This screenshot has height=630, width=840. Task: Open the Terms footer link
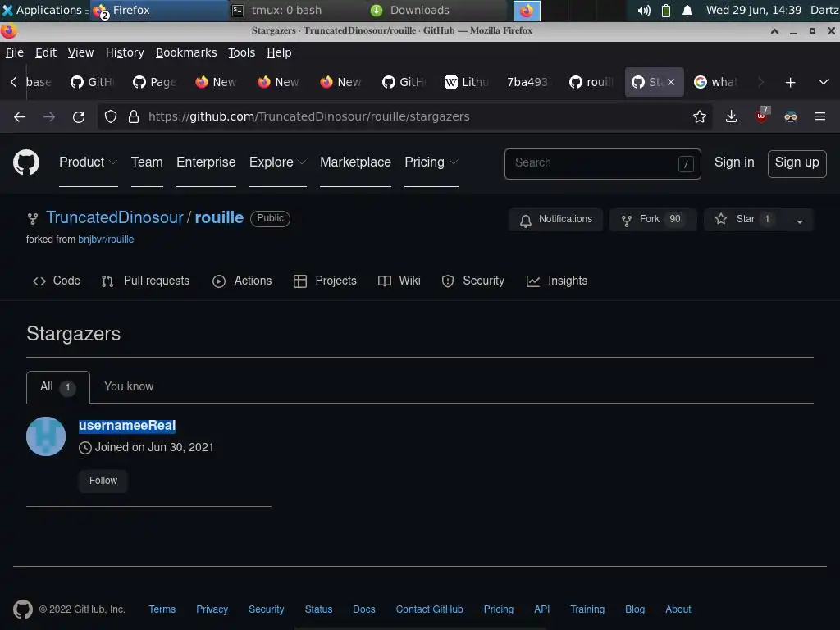click(162, 609)
